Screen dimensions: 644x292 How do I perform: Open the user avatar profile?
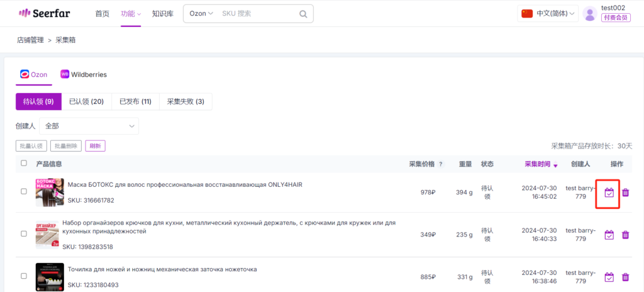tap(589, 13)
